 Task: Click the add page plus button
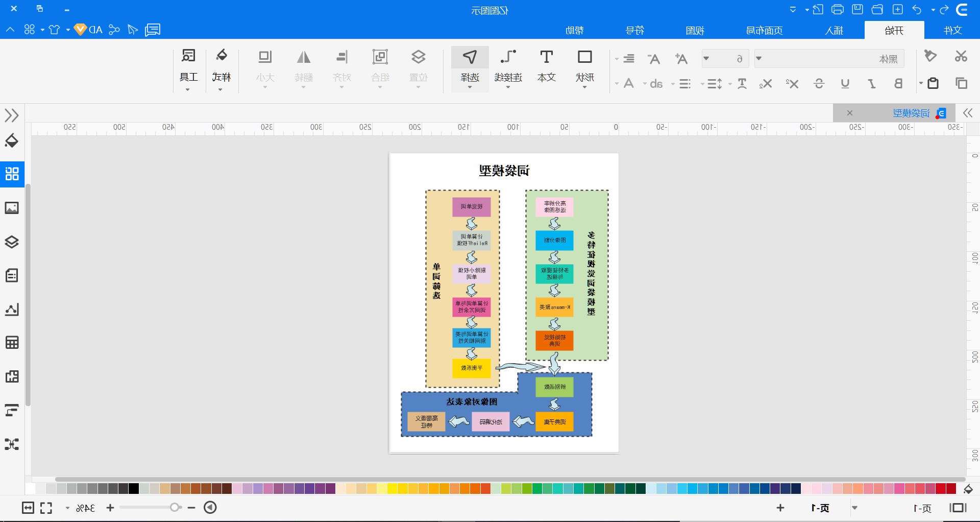pyautogui.click(x=780, y=508)
